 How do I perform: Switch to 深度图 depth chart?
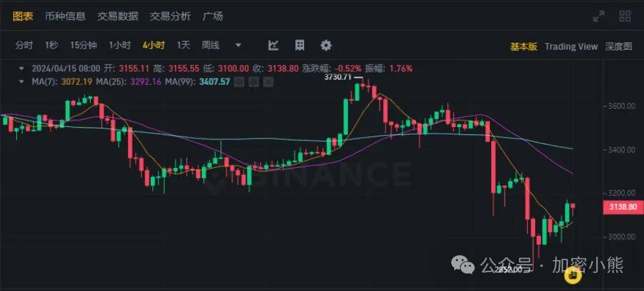(x=618, y=46)
